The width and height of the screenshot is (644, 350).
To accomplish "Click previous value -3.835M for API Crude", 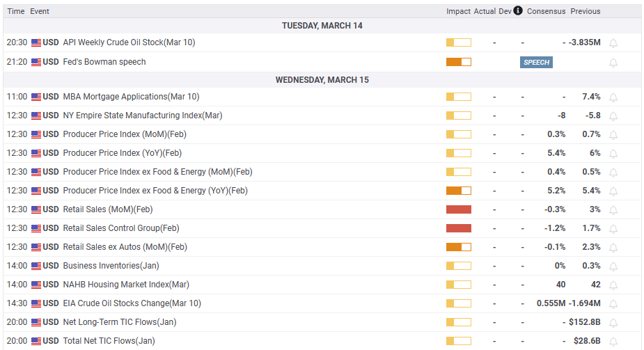I will pyautogui.click(x=584, y=42).
